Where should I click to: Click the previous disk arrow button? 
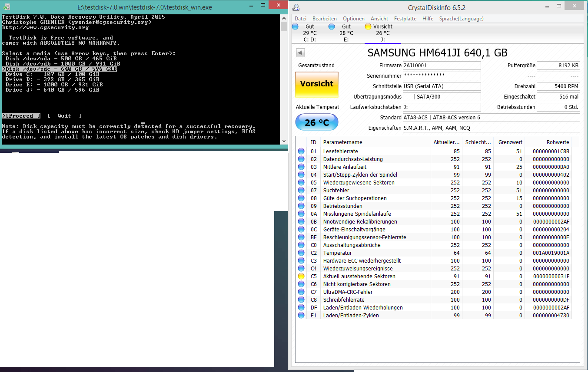pos(300,53)
